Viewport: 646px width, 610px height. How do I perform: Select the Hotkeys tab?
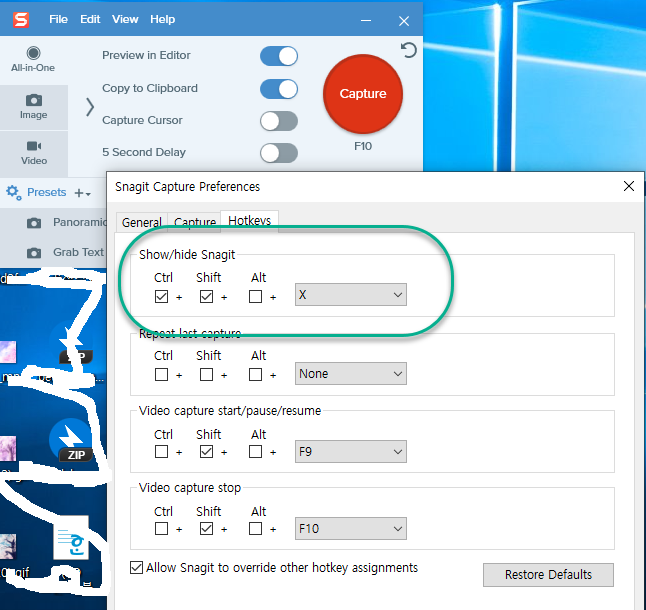pyautogui.click(x=250, y=221)
